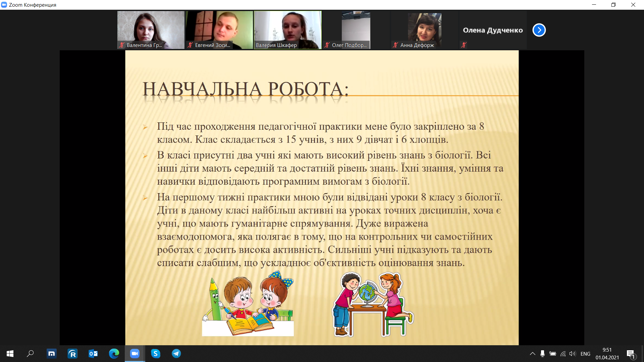Launch Telegram from the taskbar
The image size is (644, 362).
pyautogui.click(x=176, y=354)
